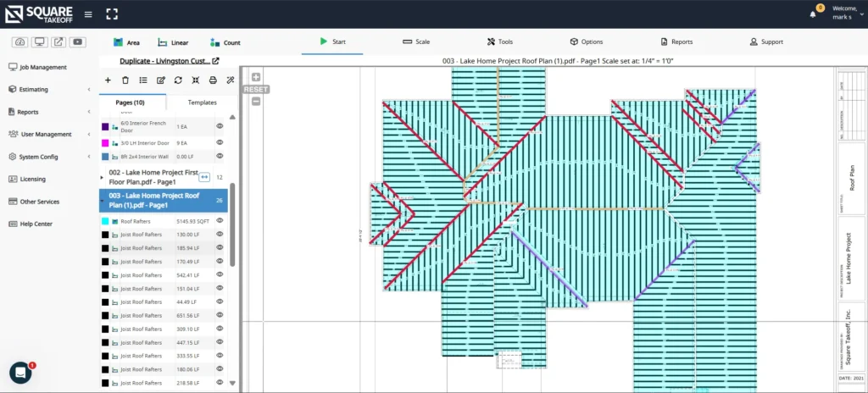Open Licensing in the sidebar
This screenshot has height=393, width=868.
coord(27,179)
